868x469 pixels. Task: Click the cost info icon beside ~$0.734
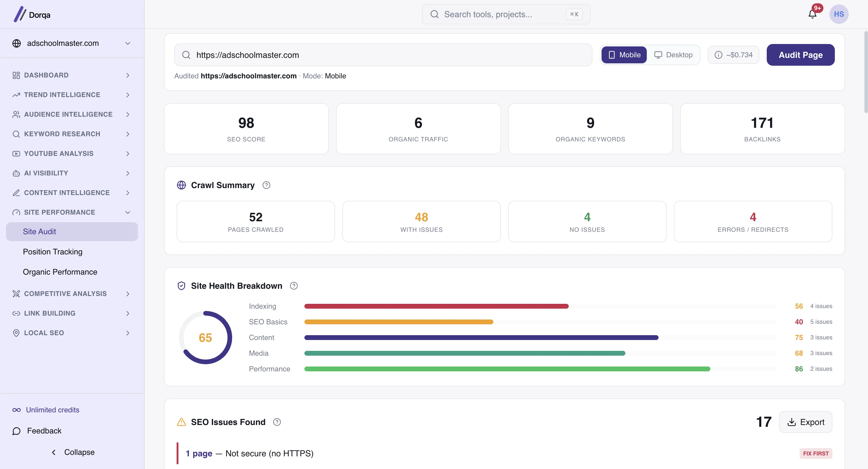[x=719, y=55]
